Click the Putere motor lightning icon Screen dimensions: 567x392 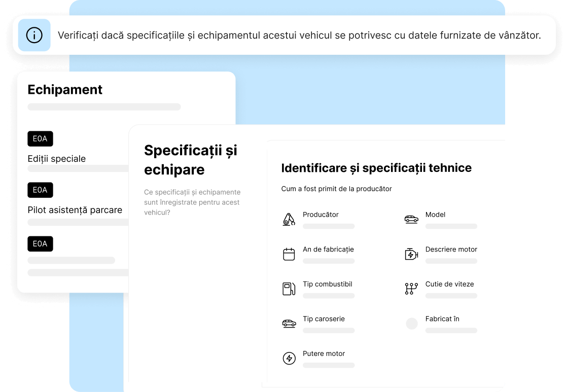click(289, 359)
